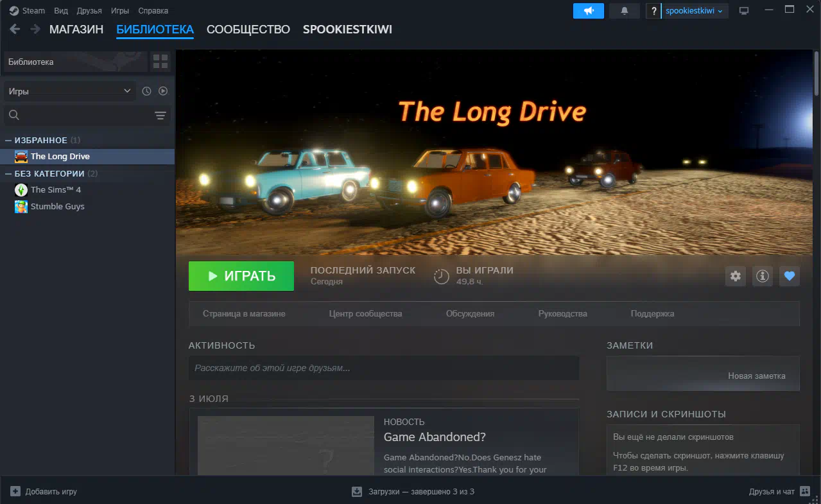Open the Загрузки status text

point(421,492)
